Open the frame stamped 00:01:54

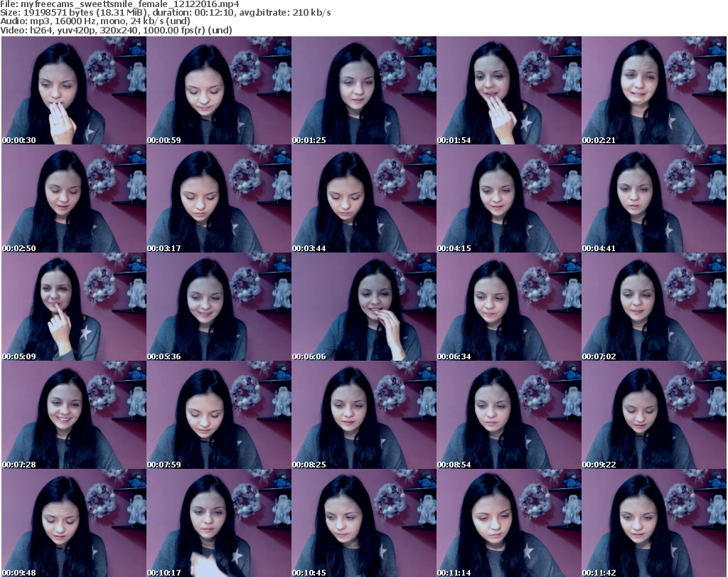point(509,90)
